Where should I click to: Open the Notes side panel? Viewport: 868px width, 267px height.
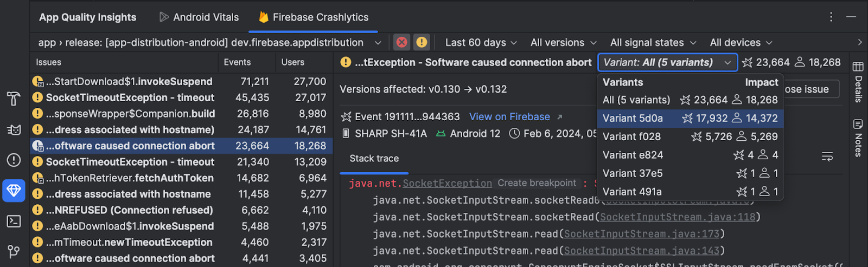click(x=858, y=138)
